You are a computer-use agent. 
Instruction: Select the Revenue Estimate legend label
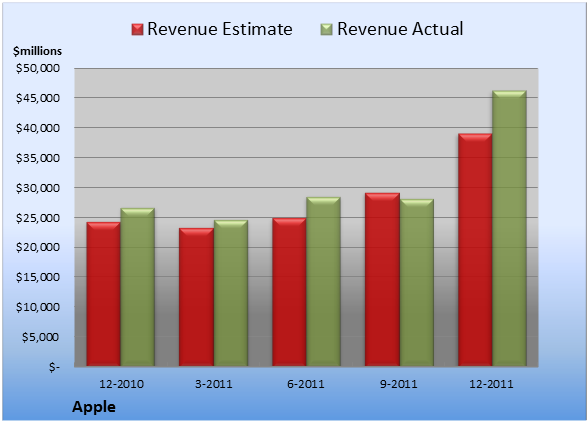pyautogui.click(x=220, y=29)
